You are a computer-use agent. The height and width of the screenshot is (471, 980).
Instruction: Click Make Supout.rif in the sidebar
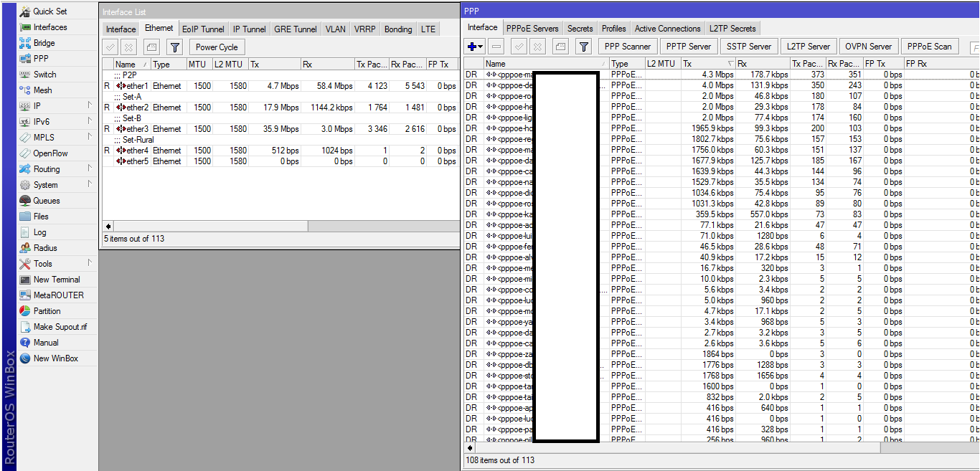click(x=60, y=327)
